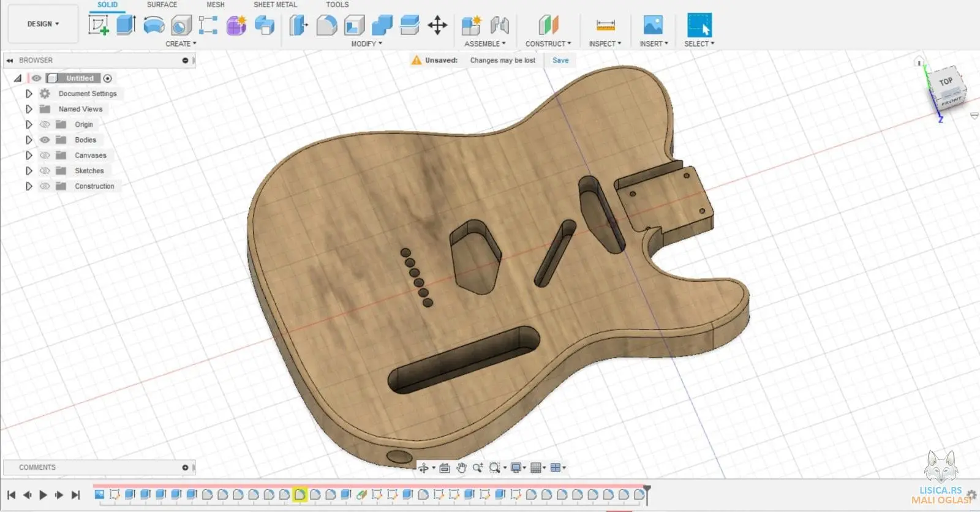Click the Rectangular Pattern tool
Viewport: 980px width, 512px height.
coord(208,25)
